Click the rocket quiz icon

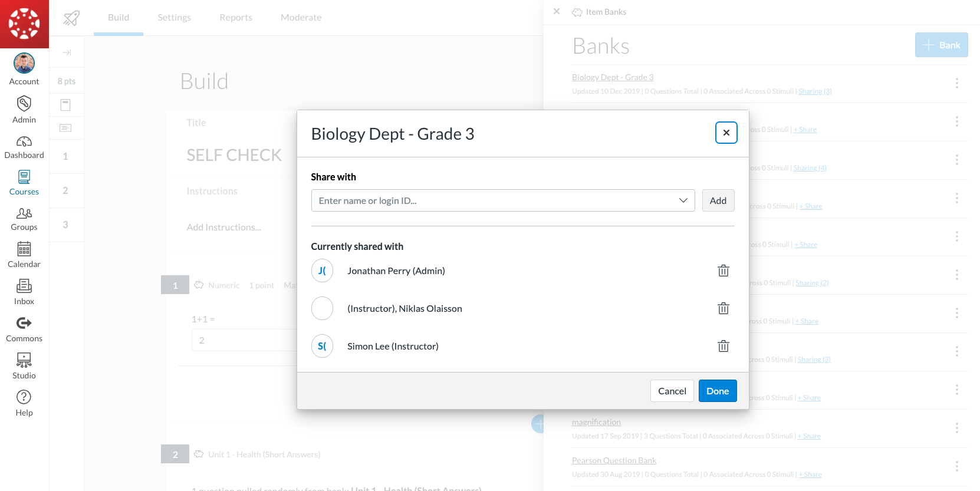[71, 18]
